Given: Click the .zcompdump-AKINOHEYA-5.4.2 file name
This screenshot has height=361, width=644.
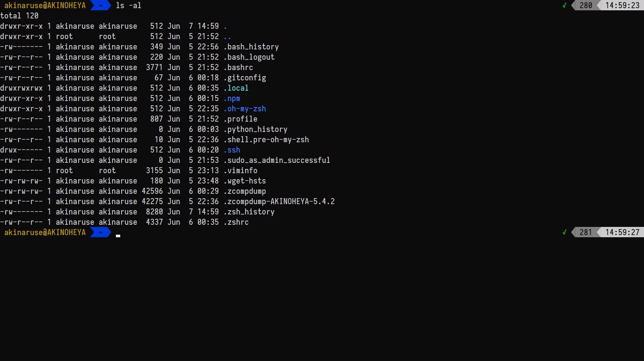Looking at the screenshot, I should tap(279, 202).
